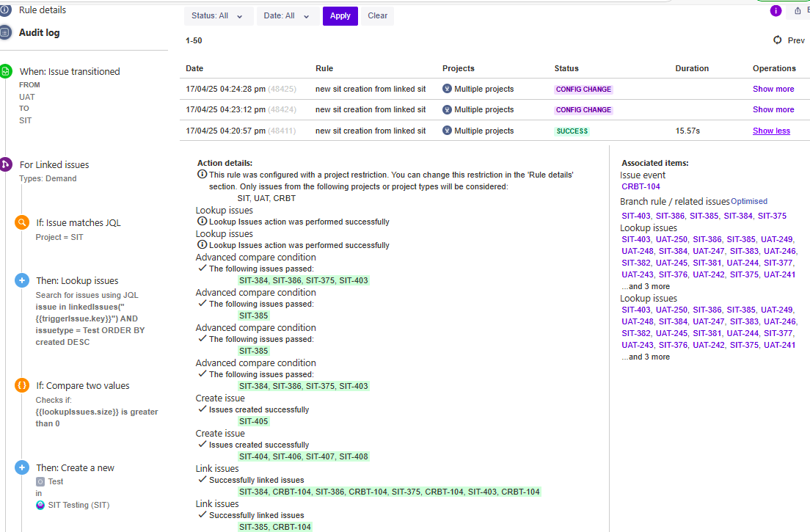Click Multiple projects icon in 04:24:28 row
The width and height of the screenshot is (810, 532).
[x=447, y=89]
